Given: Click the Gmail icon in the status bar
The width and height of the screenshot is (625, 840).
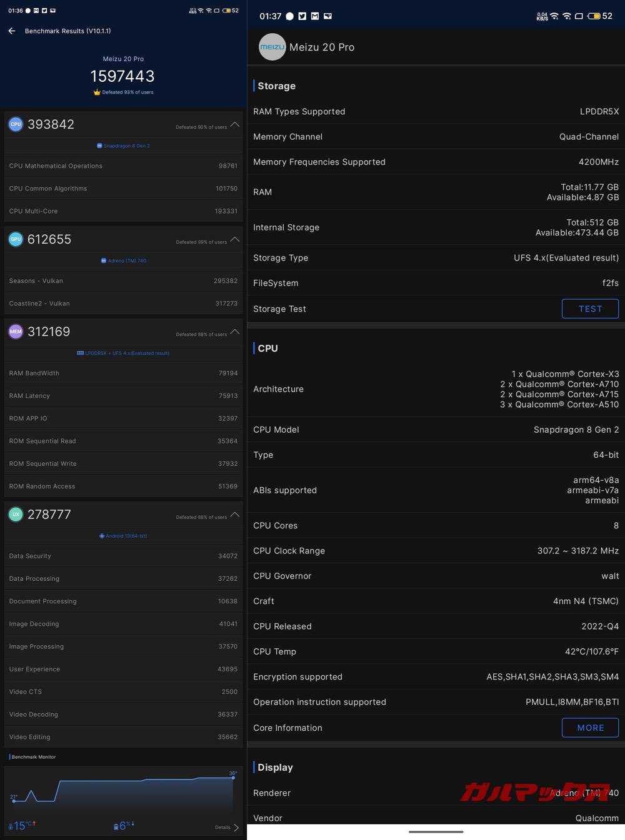Looking at the screenshot, I should click(314, 16).
